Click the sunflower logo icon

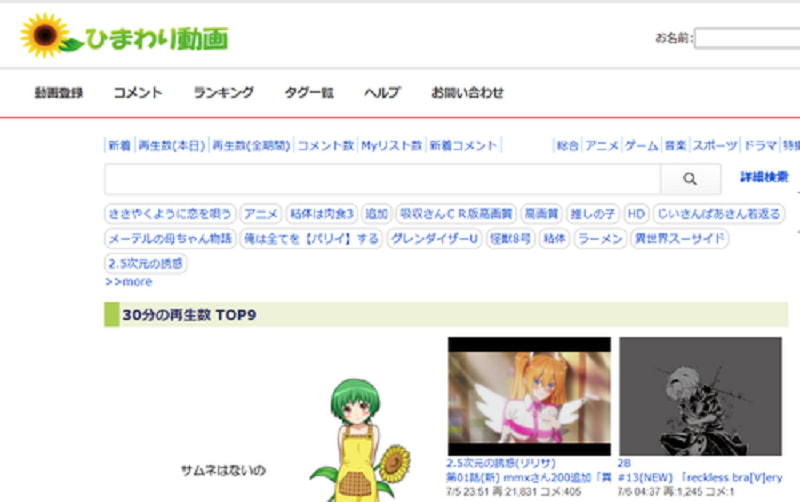coord(45,35)
